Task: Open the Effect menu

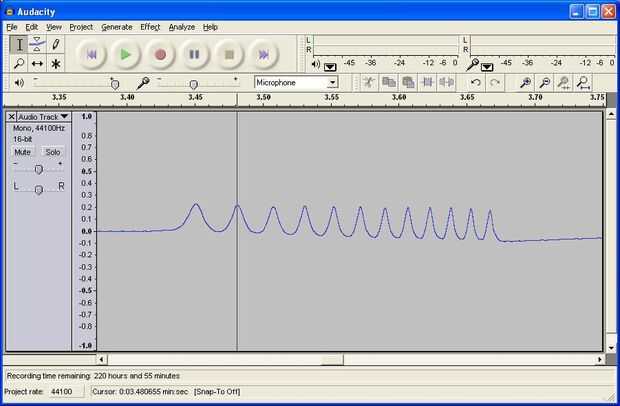Action: 150,27
